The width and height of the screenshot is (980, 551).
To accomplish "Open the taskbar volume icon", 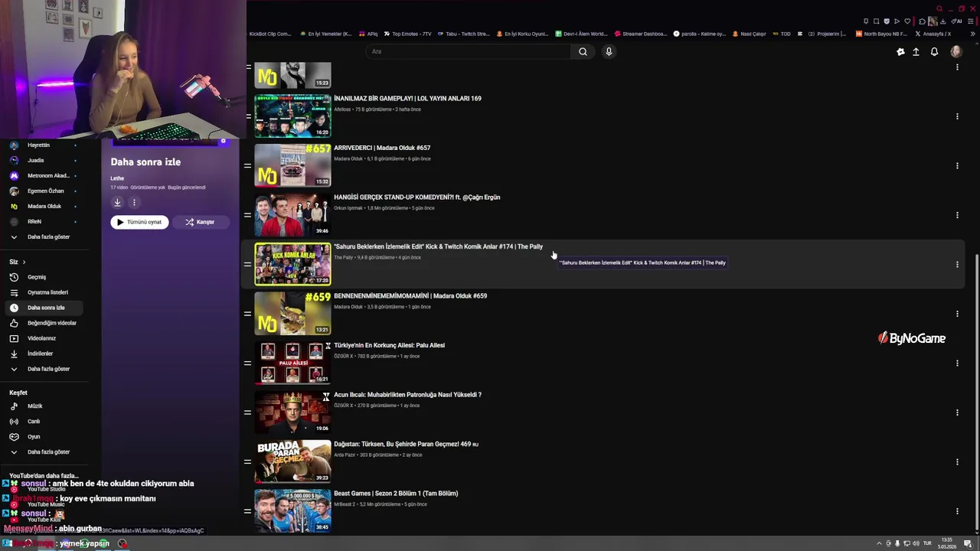I will (x=916, y=543).
